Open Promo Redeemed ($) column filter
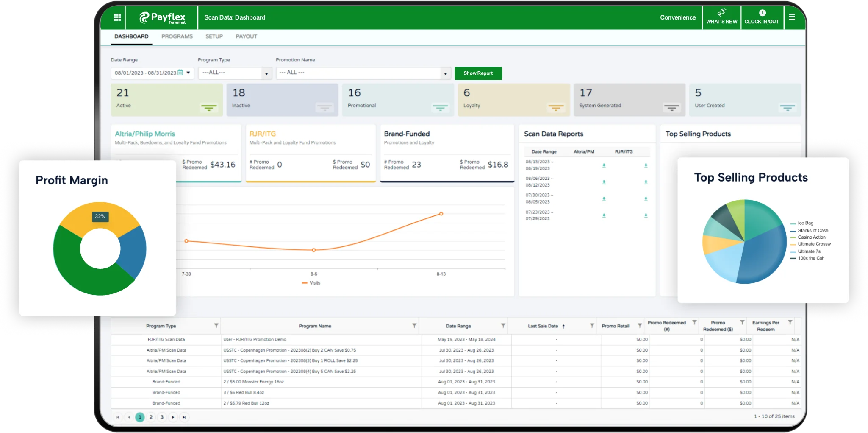 point(742,323)
